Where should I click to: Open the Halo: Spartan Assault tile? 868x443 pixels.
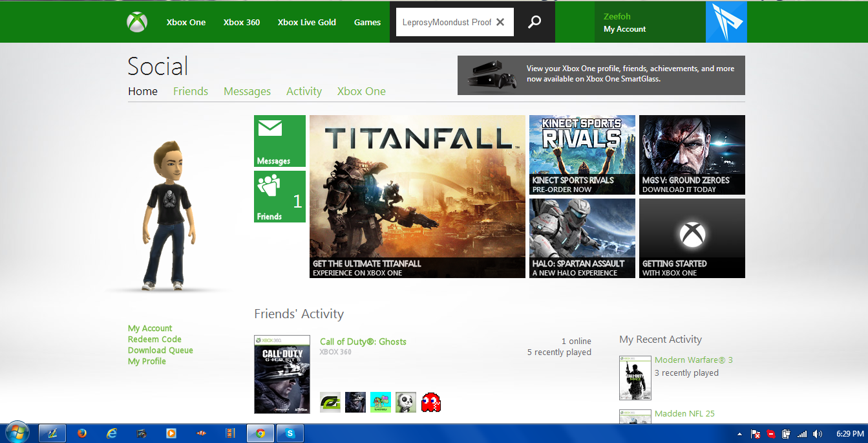pos(582,238)
